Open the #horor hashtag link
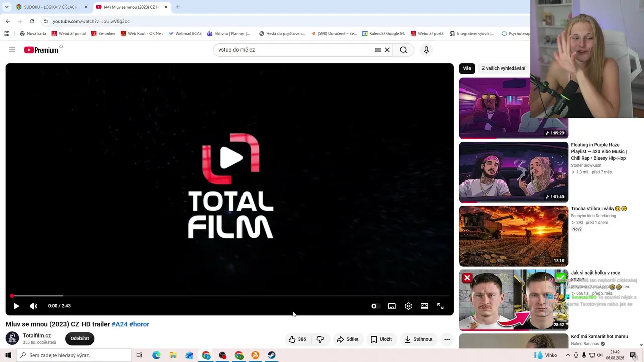644x362 pixels. (x=139, y=324)
